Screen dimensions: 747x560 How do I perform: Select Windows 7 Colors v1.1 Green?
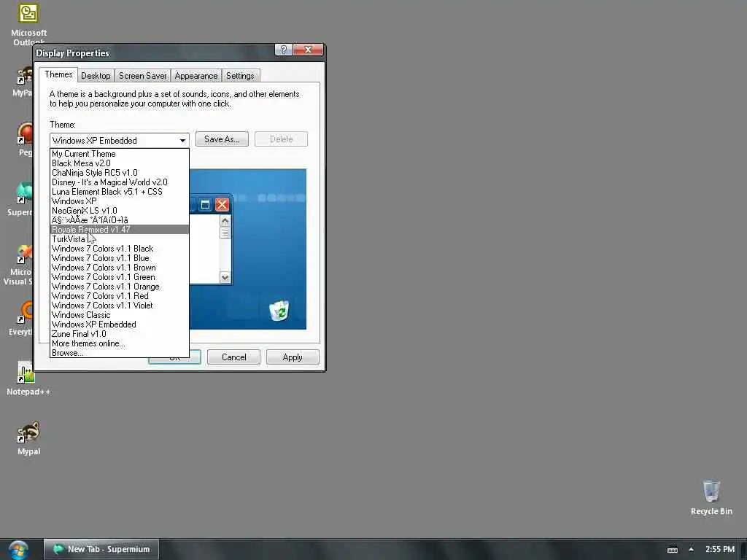(120, 277)
